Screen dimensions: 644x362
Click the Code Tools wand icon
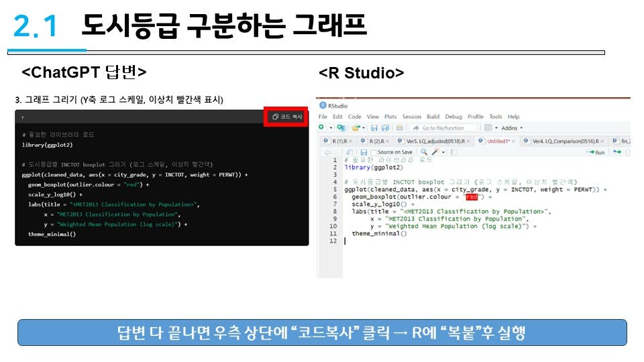435,152
